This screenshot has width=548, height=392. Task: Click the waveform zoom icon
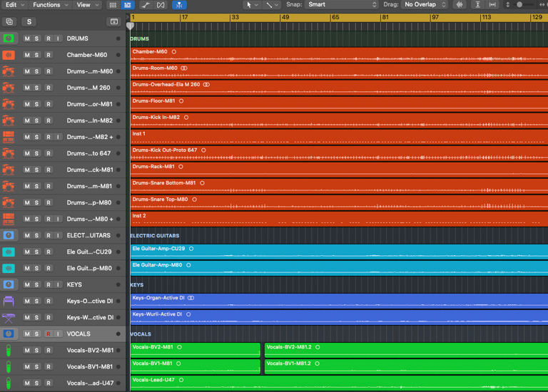pyautogui.click(x=460, y=5)
